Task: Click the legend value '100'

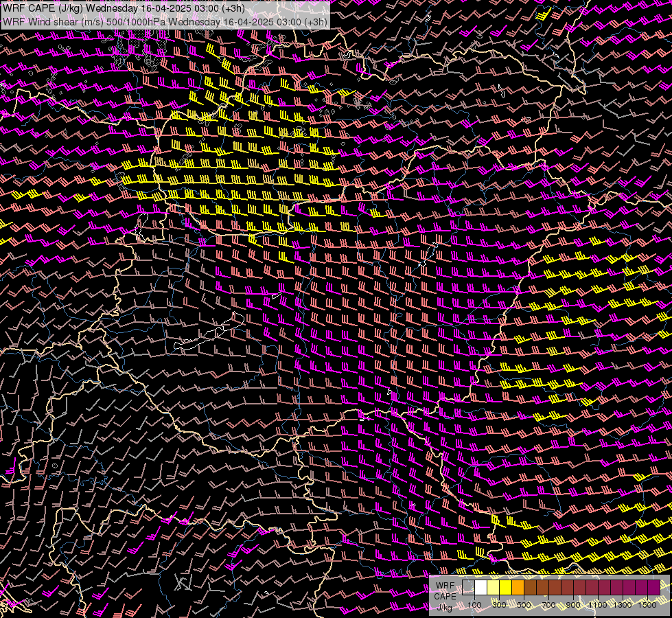Action: [474, 605]
